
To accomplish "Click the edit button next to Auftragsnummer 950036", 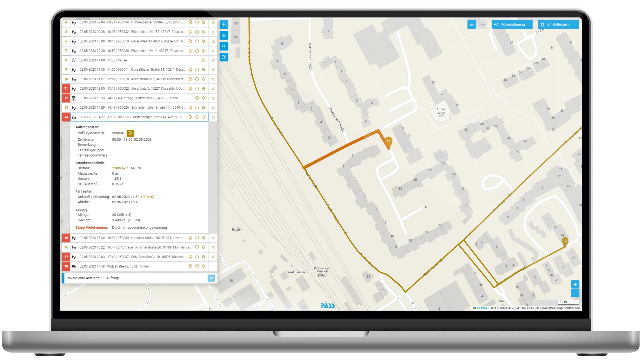I will click(x=130, y=133).
